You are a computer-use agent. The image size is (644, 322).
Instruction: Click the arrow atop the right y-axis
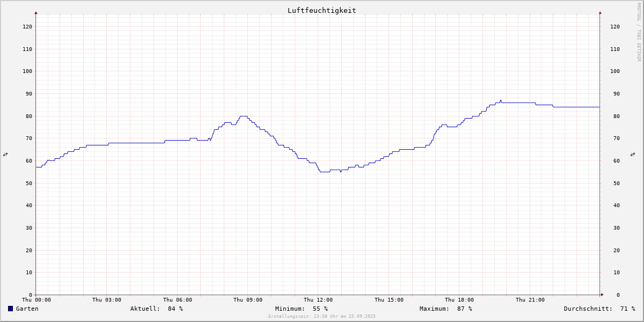coord(600,12)
